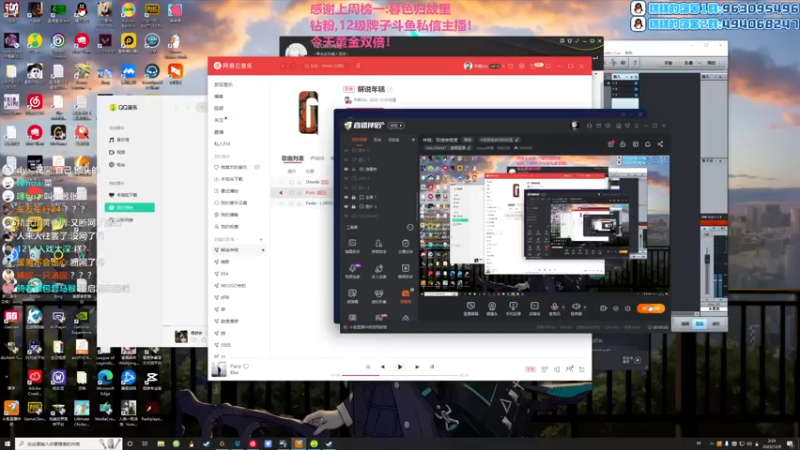The image size is (800, 450).
Task: Toggle the lock icon of the 全屏 1 source
Action: 354,197
